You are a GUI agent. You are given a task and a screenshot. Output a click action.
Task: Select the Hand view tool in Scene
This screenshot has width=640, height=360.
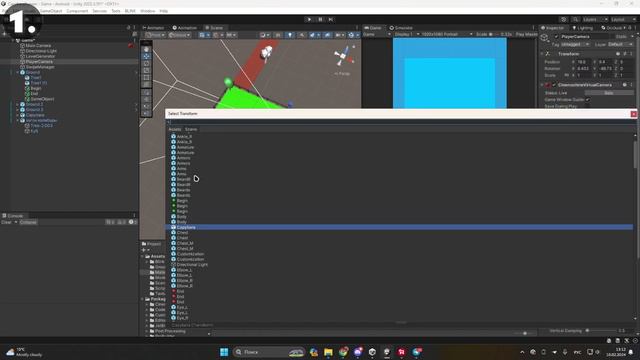pyautogui.click(x=146, y=49)
